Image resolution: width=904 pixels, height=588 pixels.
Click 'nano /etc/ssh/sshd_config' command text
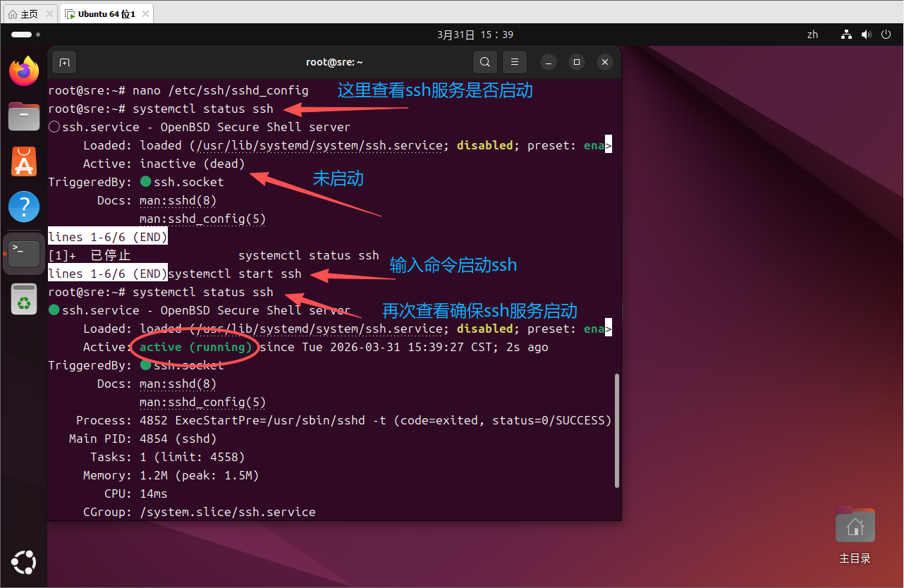pyautogui.click(x=221, y=90)
